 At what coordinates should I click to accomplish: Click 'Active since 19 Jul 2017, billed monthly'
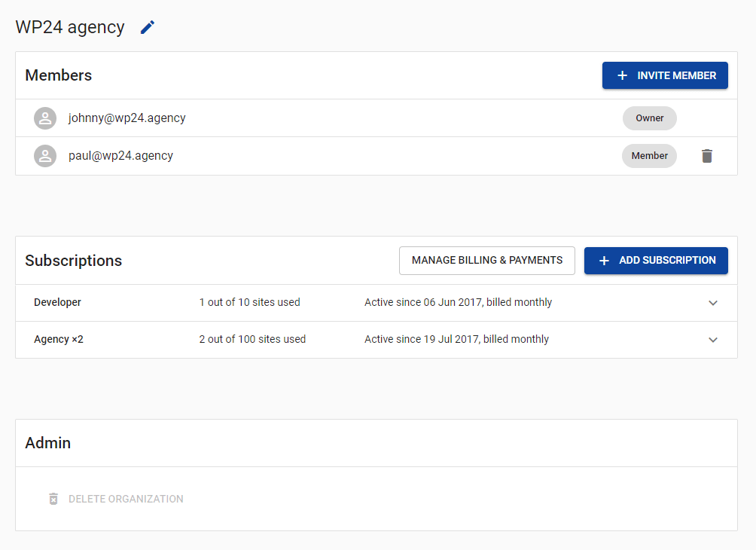coord(456,339)
